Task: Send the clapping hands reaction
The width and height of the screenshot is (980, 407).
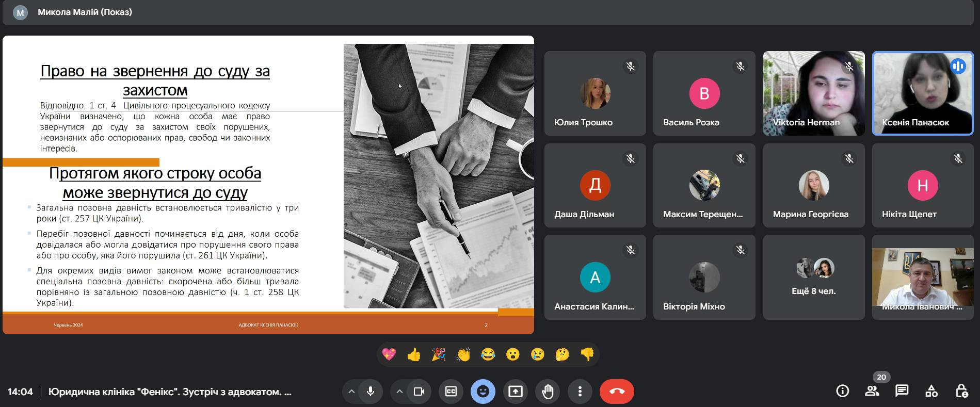Action: point(463,354)
